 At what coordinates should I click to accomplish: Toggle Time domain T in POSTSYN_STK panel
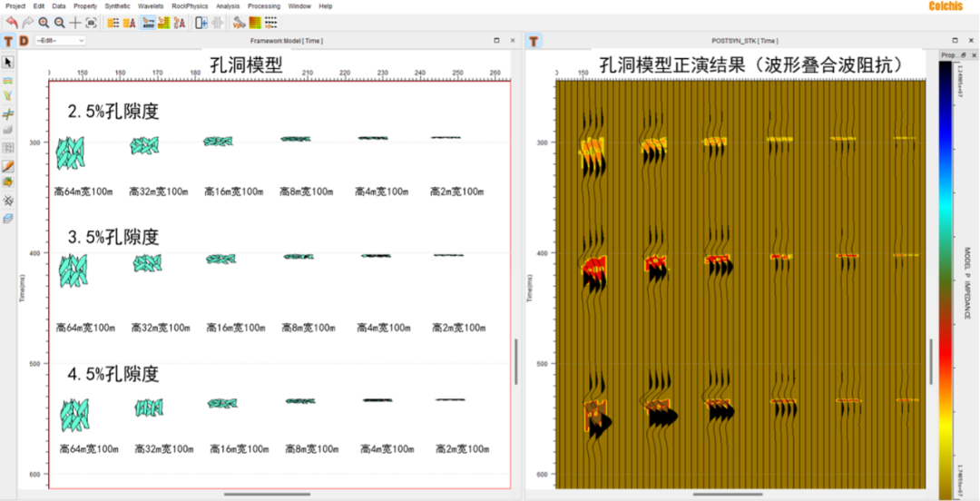(534, 41)
